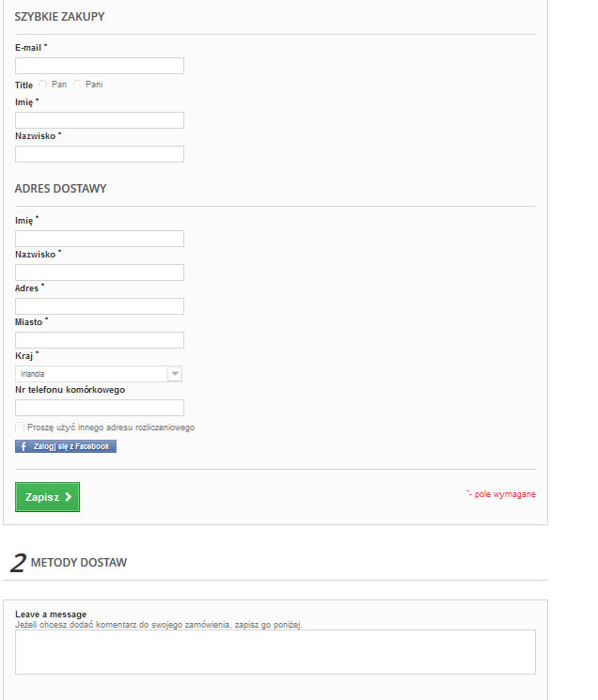Open the Kraj country dropdown arrow
This screenshot has height=700, width=598.
click(174, 374)
